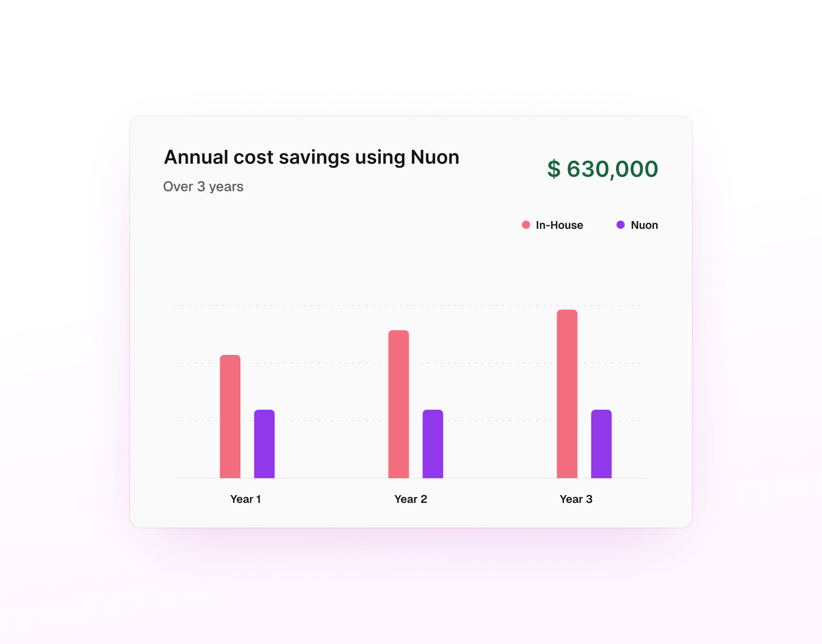Image resolution: width=822 pixels, height=644 pixels.
Task: Click the Year 2 axis label
Action: (x=411, y=499)
